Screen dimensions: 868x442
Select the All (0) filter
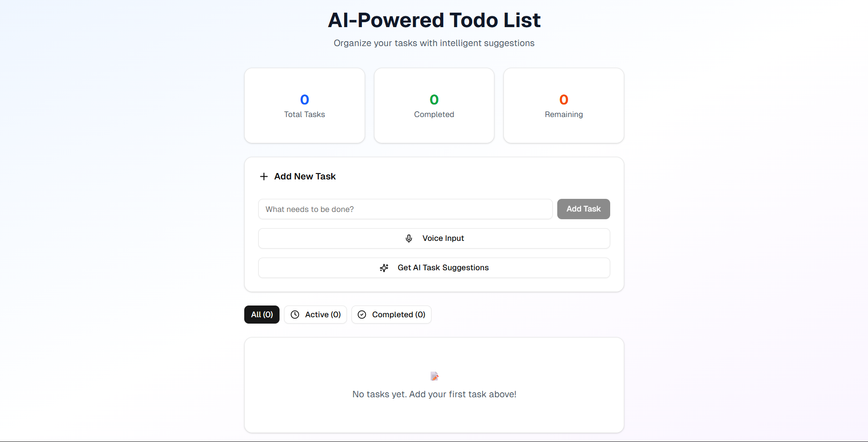point(261,315)
